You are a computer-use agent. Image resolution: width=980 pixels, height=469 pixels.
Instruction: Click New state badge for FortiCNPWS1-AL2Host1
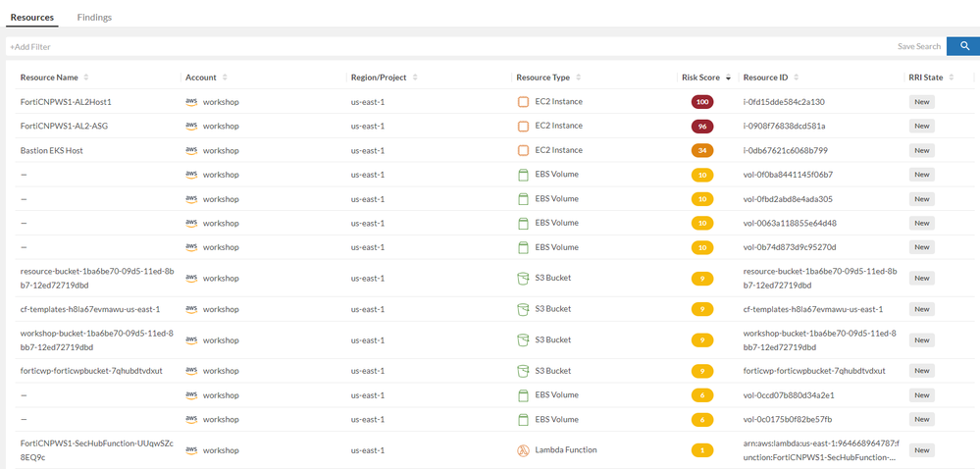point(921,102)
